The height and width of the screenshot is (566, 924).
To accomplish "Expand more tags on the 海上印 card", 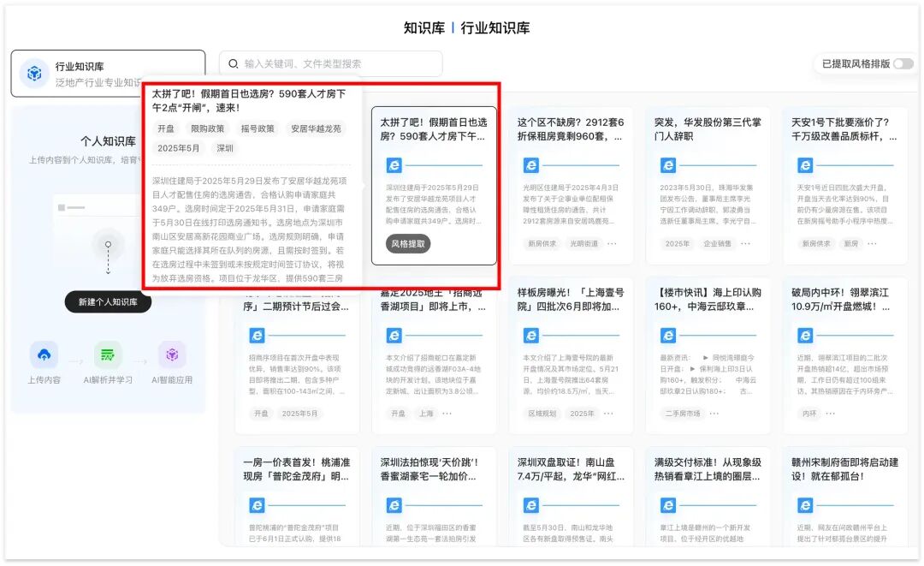I will point(714,414).
